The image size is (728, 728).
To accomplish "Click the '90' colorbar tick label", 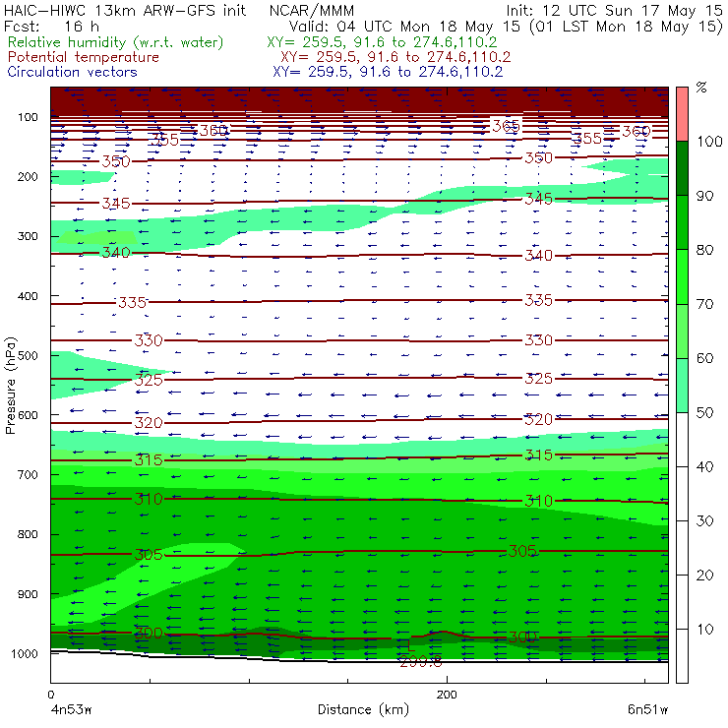I will pos(704,196).
